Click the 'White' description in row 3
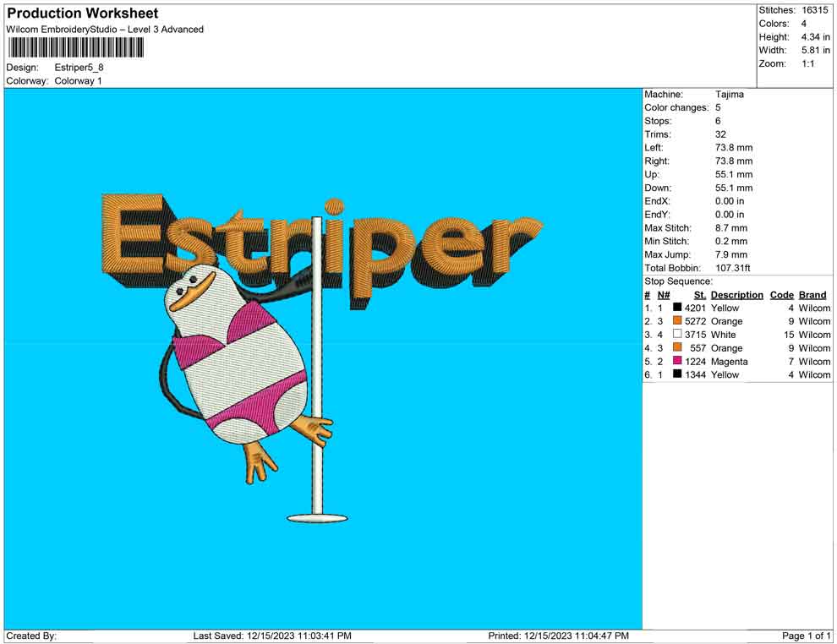 [724, 335]
